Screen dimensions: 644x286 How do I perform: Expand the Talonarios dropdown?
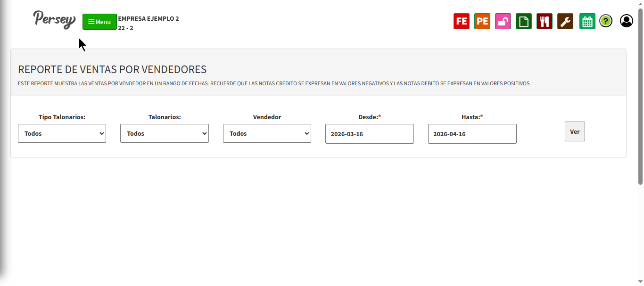[165, 133]
